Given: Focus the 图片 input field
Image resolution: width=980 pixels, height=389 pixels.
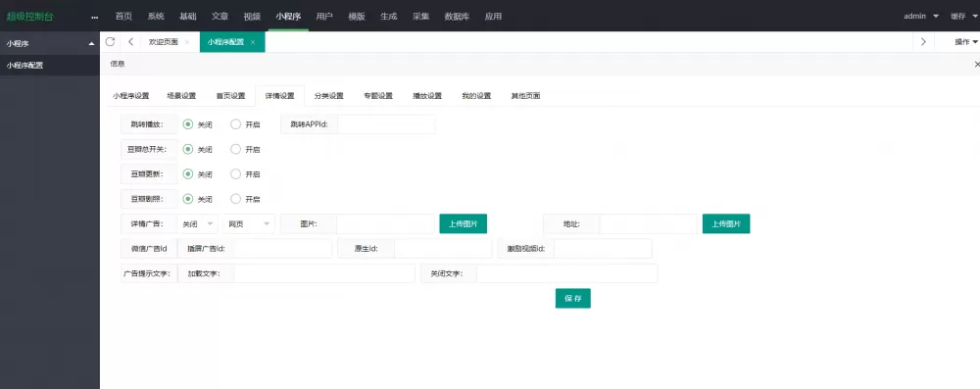Looking at the screenshot, I should coord(385,223).
